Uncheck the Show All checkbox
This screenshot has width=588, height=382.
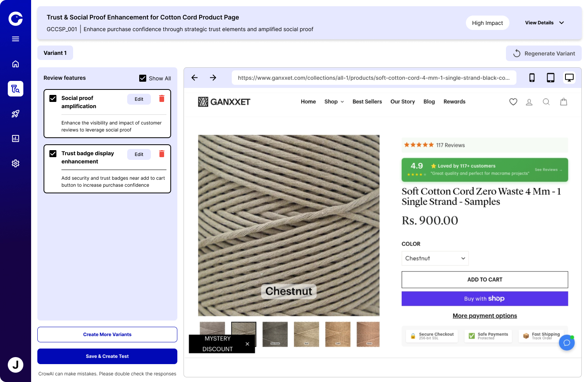pyautogui.click(x=143, y=78)
